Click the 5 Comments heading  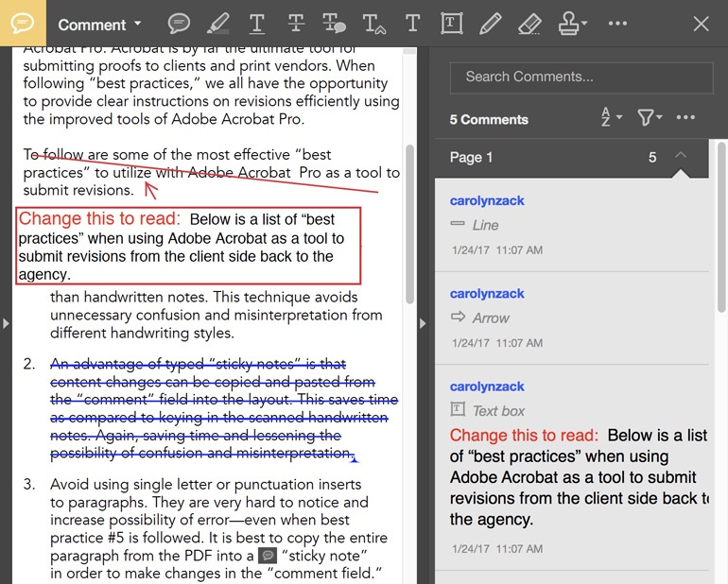(x=489, y=120)
